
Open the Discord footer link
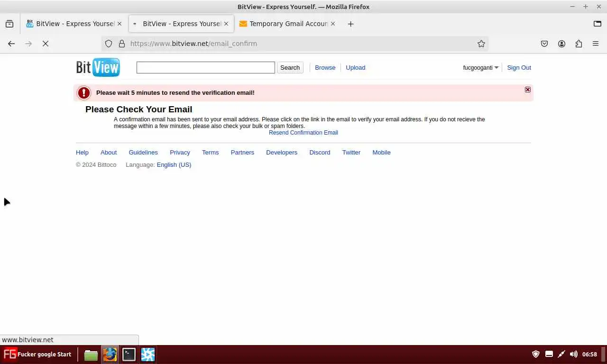[x=320, y=152]
